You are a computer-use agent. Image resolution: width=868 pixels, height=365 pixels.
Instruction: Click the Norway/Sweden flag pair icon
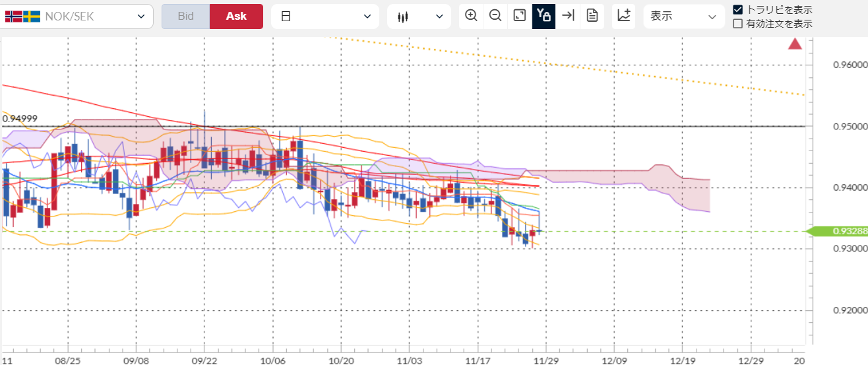[22, 17]
